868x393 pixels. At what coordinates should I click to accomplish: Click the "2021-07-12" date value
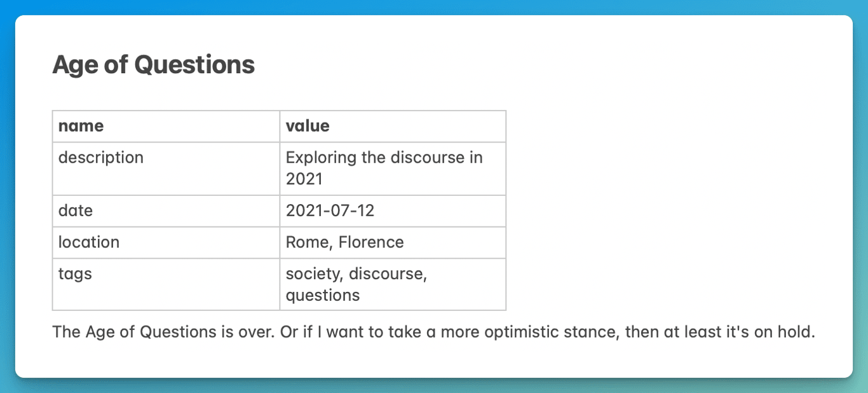tap(330, 210)
